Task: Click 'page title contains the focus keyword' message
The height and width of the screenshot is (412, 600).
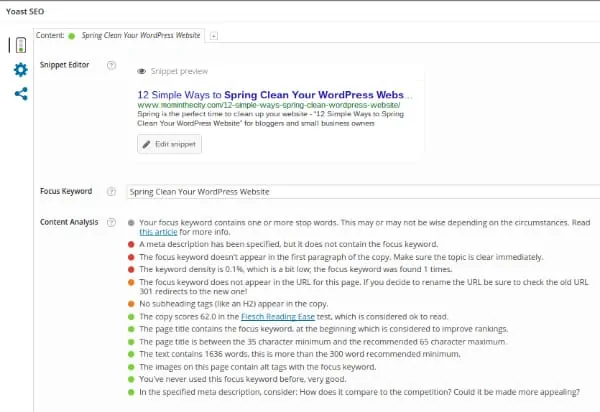Action: click(x=323, y=329)
